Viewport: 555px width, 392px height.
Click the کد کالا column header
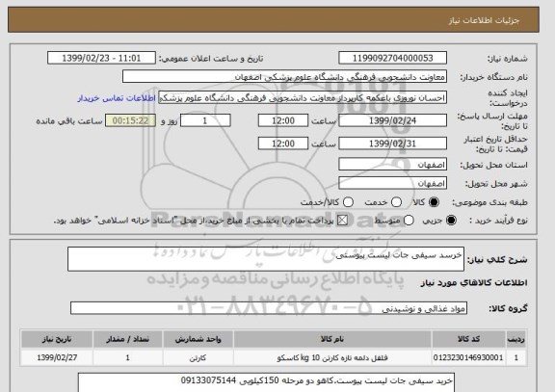point(468,339)
